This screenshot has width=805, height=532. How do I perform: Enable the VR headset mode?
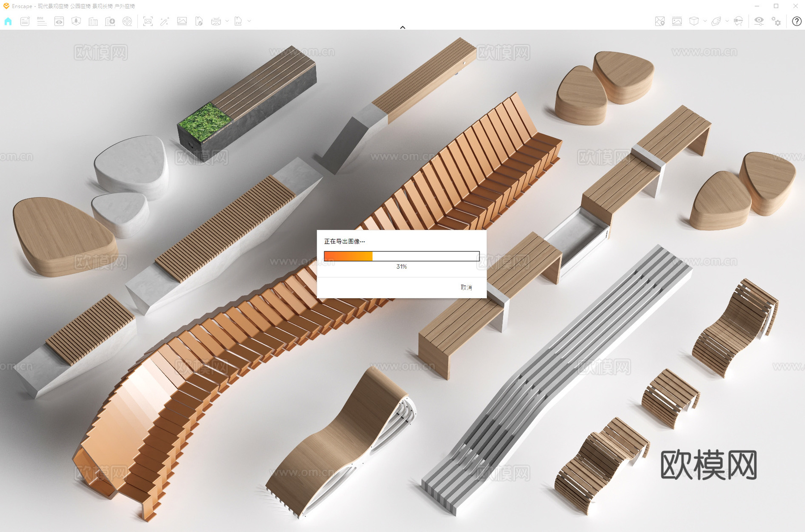[x=738, y=21]
